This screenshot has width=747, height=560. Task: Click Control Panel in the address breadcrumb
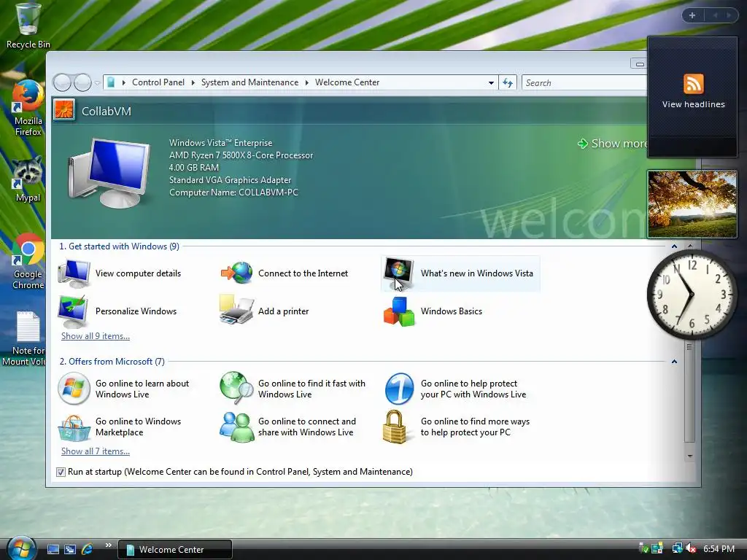coord(158,82)
